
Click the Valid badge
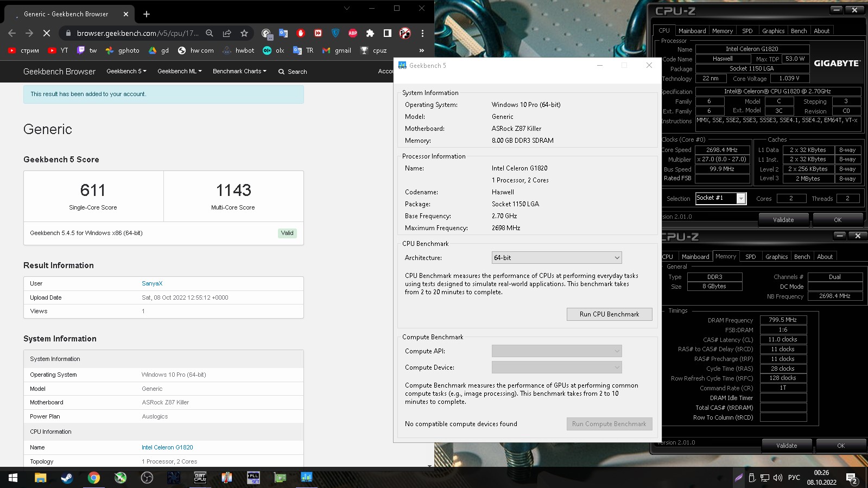(x=287, y=233)
